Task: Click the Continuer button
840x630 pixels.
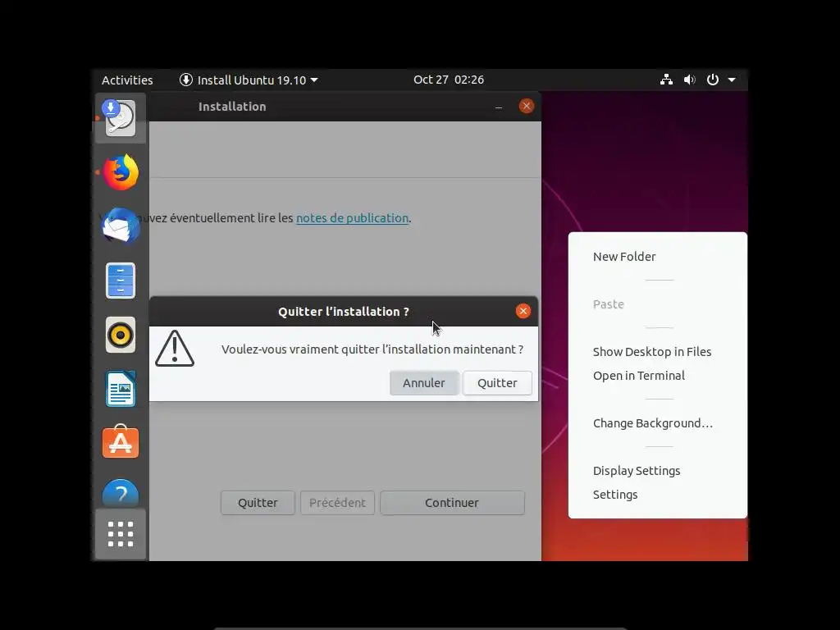Action: pos(452,503)
